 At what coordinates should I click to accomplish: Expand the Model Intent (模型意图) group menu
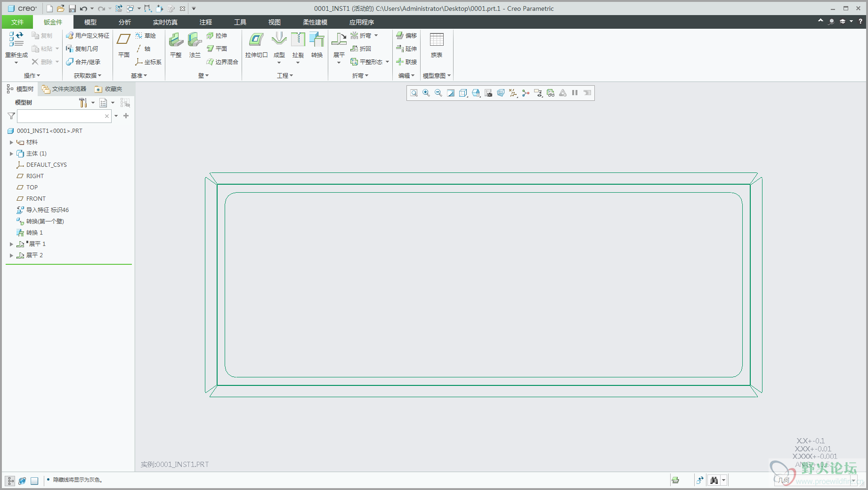coord(437,75)
